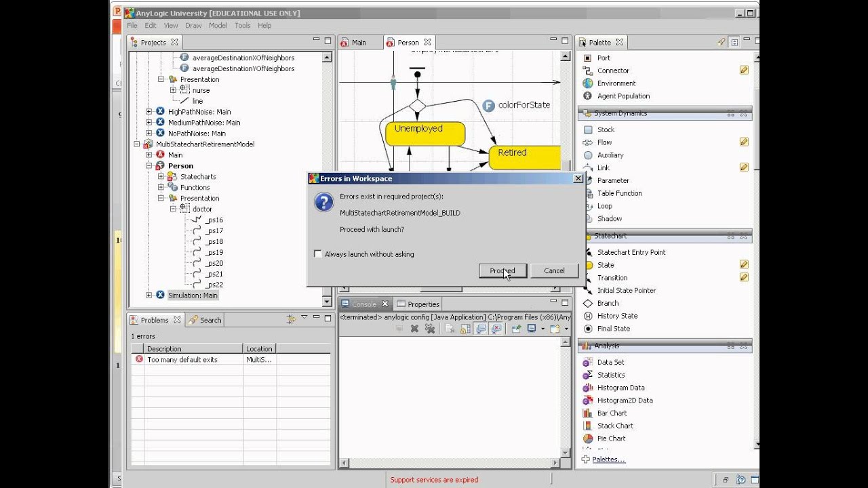Open the Help menu

[264, 26]
